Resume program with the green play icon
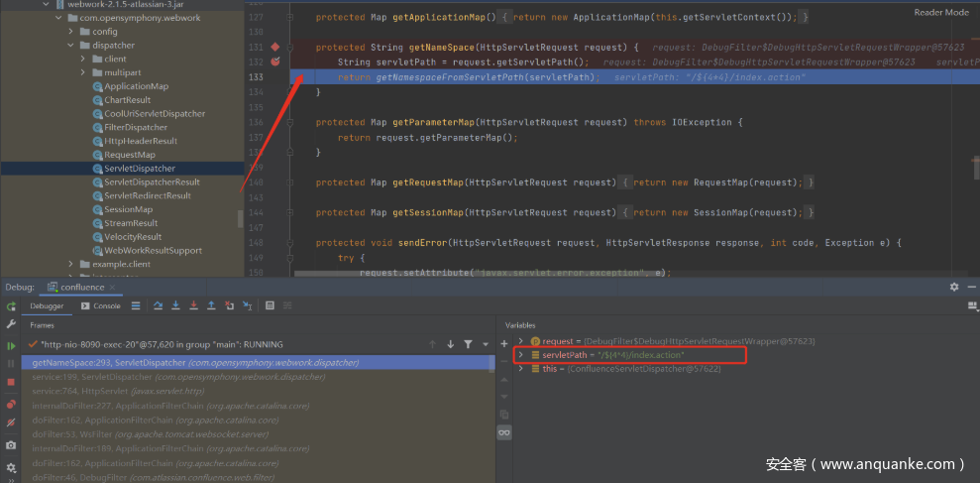Image resolution: width=980 pixels, height=483 pixels. [11, 345]
